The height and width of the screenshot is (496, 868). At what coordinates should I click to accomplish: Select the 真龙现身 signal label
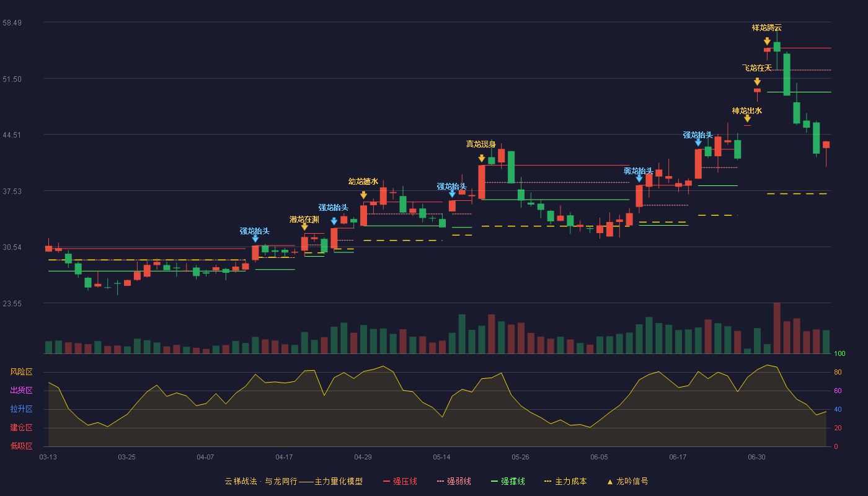point(481,144)
